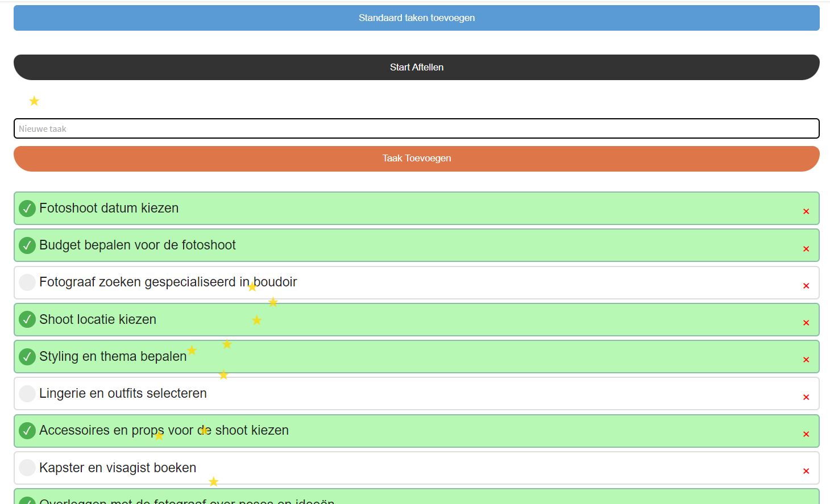Start the countdown with Start Aftellen
The height and width of the screenshot is (504, 830).
[x=416, y=67]
